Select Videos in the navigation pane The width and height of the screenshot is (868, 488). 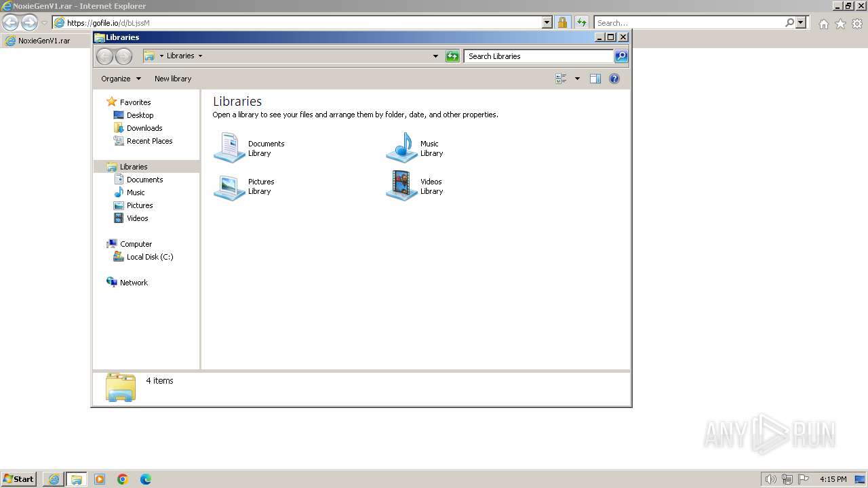pyautogui.click(x=137, y=218)
